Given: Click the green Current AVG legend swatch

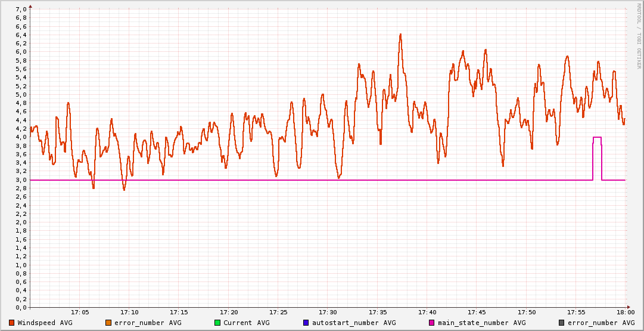Looking at the screenshot, I should pos(217,323).
